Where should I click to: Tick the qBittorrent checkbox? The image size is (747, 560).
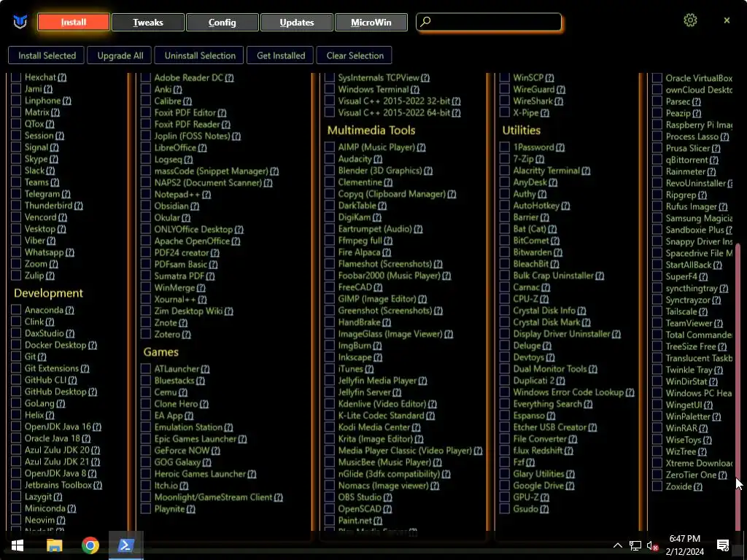tap(657, 160)
